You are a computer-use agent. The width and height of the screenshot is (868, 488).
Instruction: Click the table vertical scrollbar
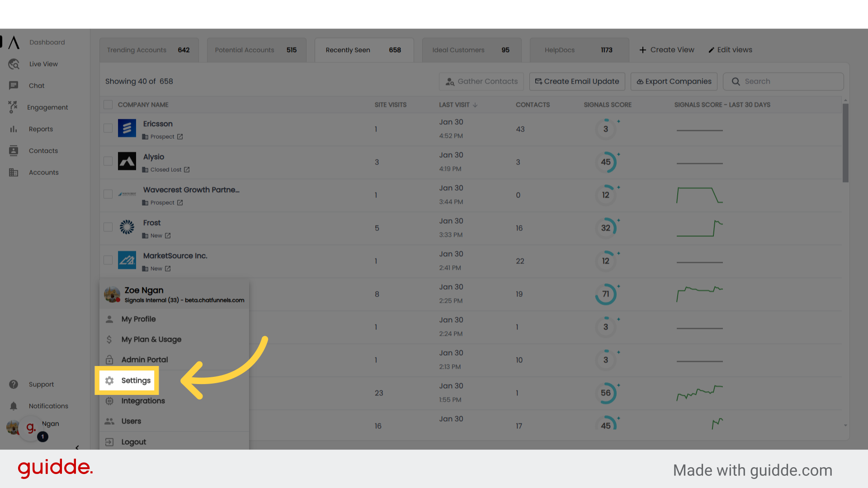click(845, 143)
